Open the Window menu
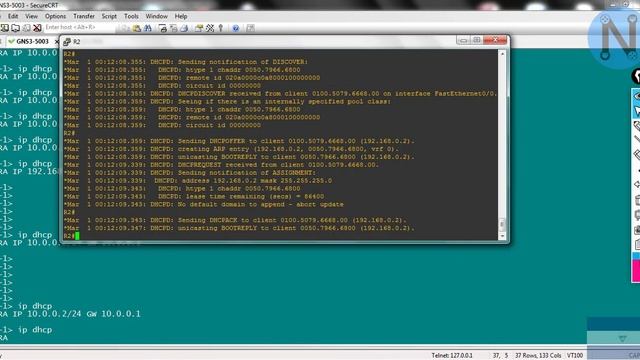This screenshot has height=360, width=640. point(156,16)
